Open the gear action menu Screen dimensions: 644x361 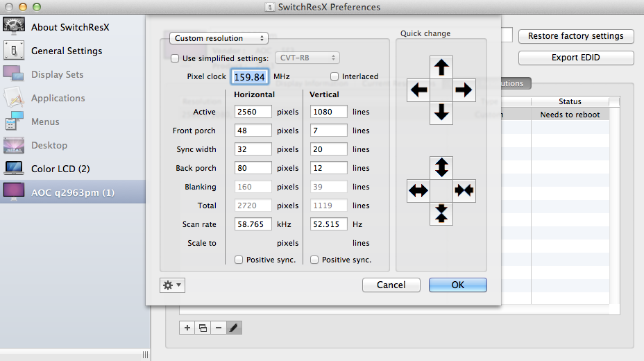[172, 285]
